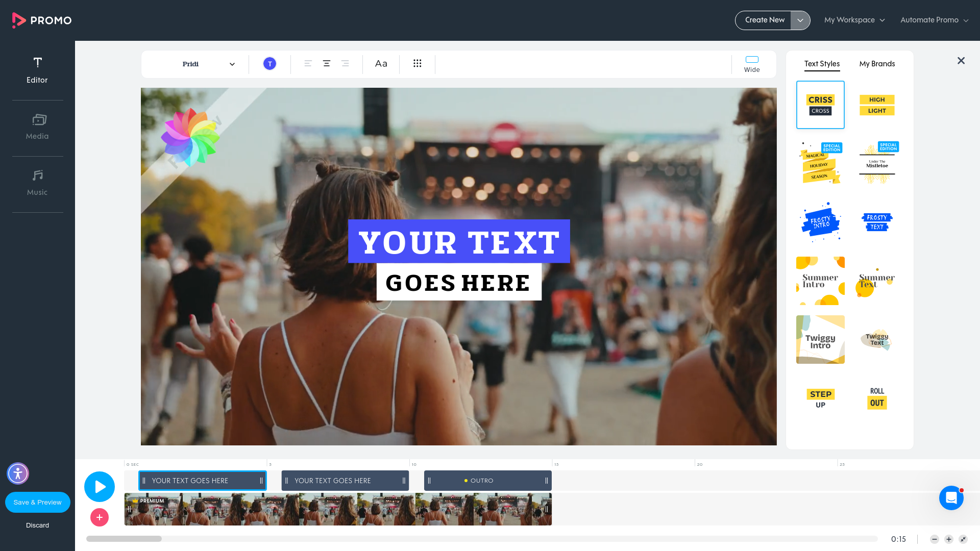Fit the timeline to view

pyautogui.click(x=963, y=539)
